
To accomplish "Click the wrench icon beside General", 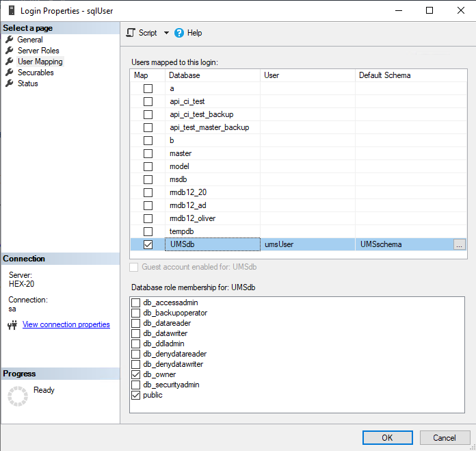I will click(x=10, y=40).
